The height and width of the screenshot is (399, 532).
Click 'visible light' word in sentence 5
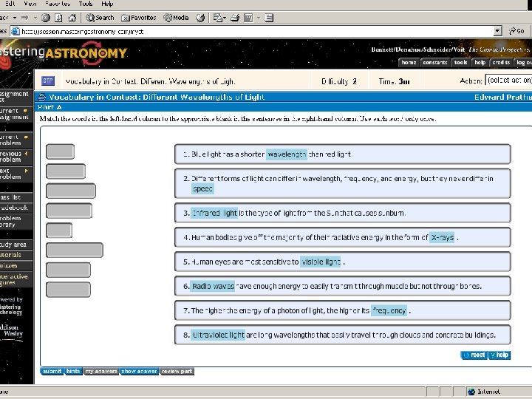coord(321,262)
